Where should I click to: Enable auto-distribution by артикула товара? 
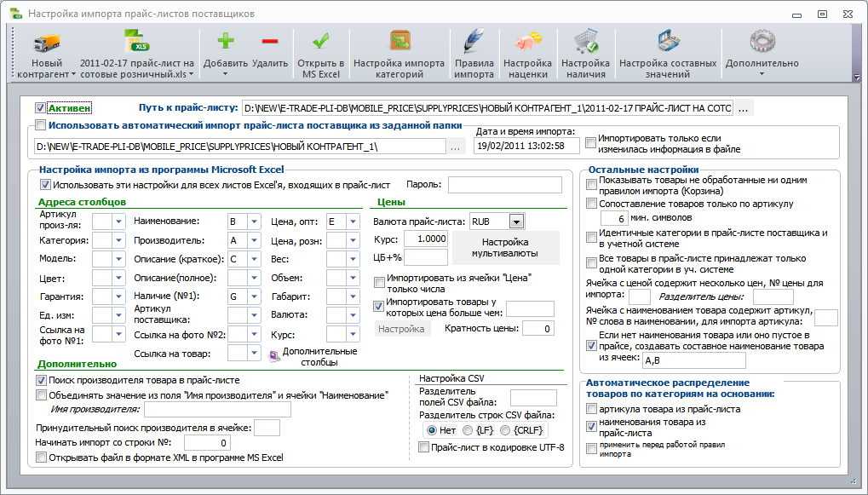pos(591,409)
